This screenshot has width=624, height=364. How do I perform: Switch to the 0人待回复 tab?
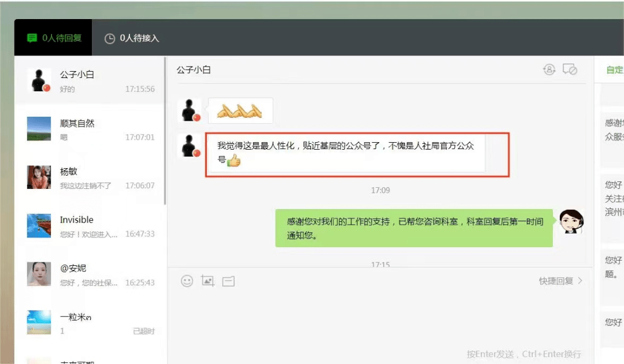pyautogui.click(x=53, y=38)
